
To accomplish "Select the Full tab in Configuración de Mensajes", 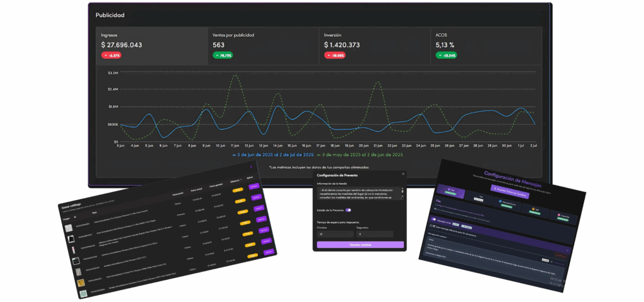I will (x=479, y=198).
